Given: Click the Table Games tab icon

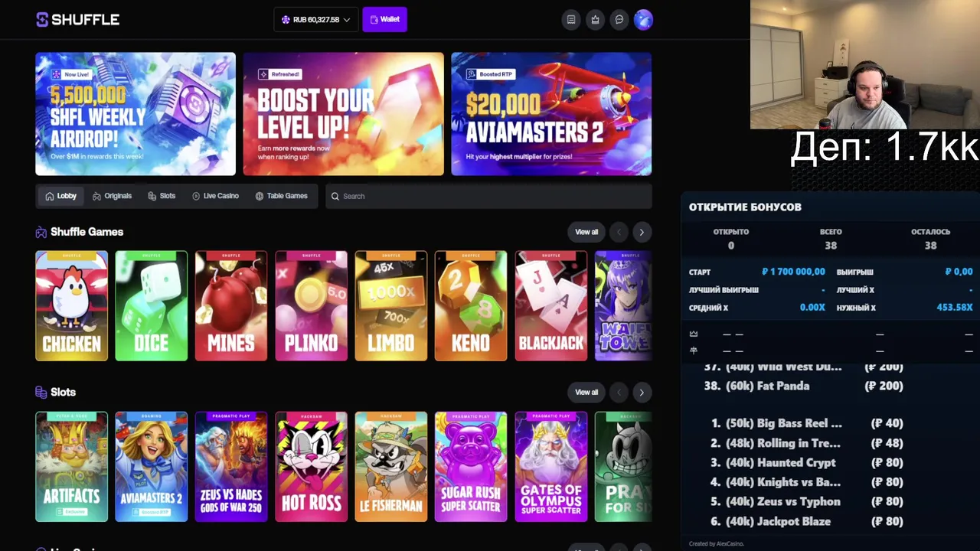Looking at the screenshot, I should click(x=260, y=196).
